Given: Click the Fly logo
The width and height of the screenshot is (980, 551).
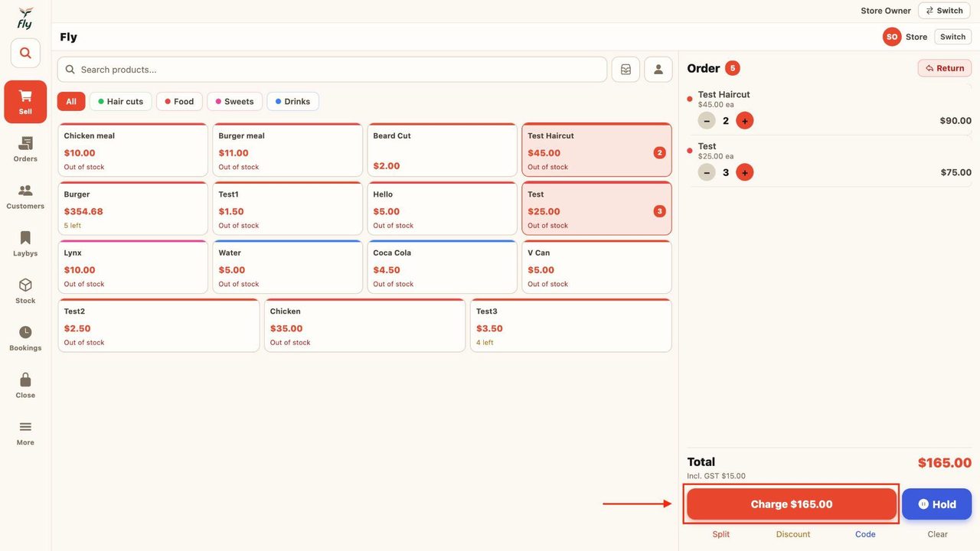Looking at the screenshot, I should pyautogui.click(x=25, y=18).
